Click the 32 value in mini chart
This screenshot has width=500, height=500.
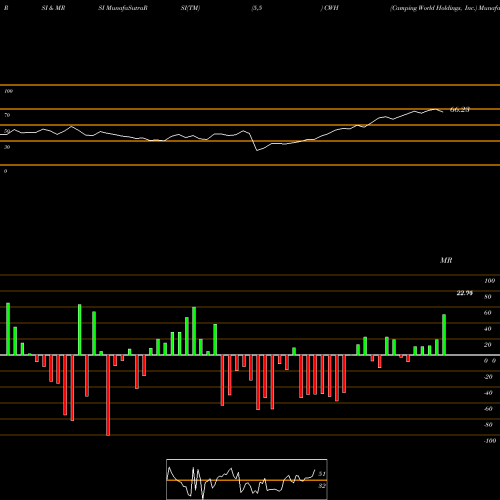(322, 486)
